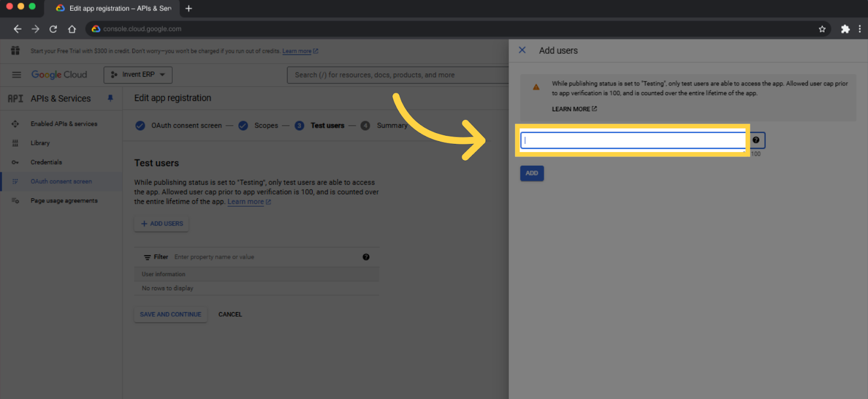
Task: Click the Library sidebar icon
Action: coord(15,143)
